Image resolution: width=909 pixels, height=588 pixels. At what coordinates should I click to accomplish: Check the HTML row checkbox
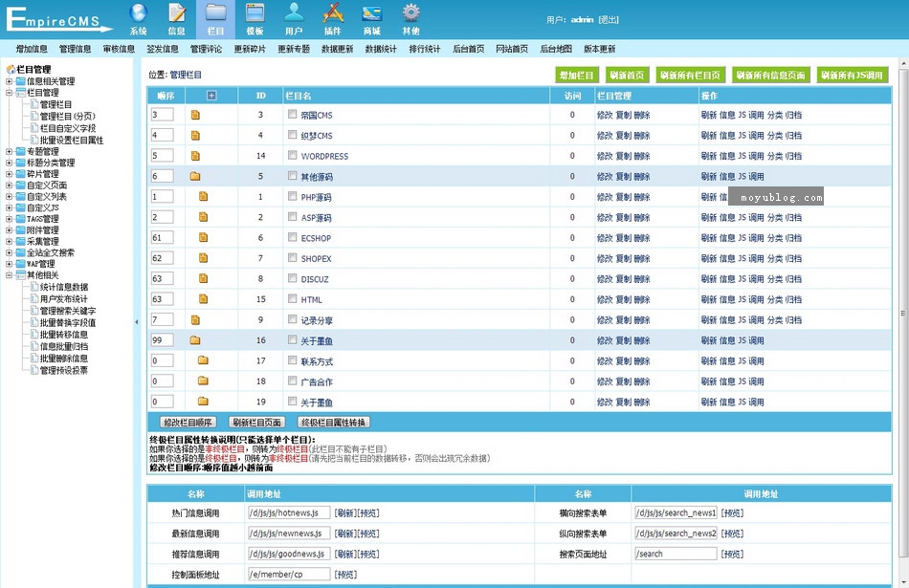[x=292, y=298]
